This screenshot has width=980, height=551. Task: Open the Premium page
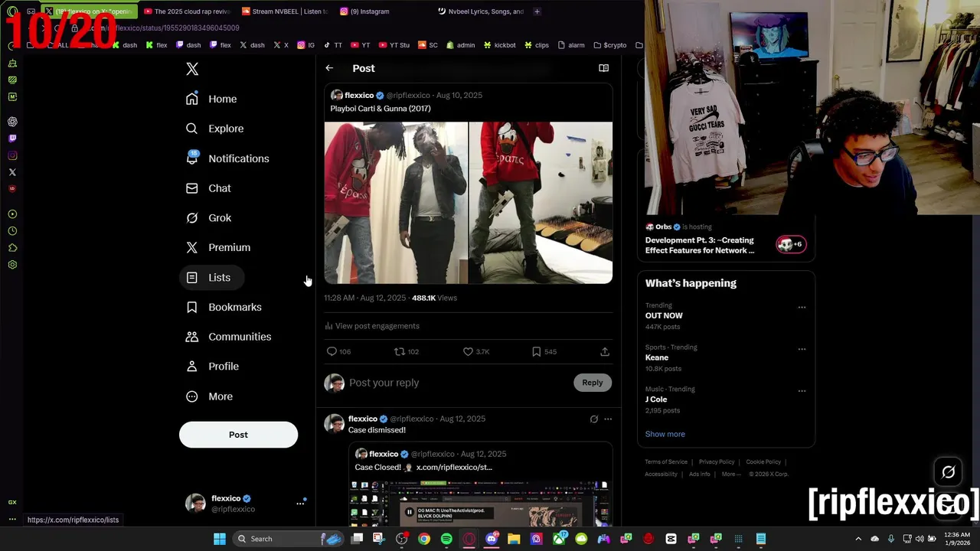coord(219,247)
